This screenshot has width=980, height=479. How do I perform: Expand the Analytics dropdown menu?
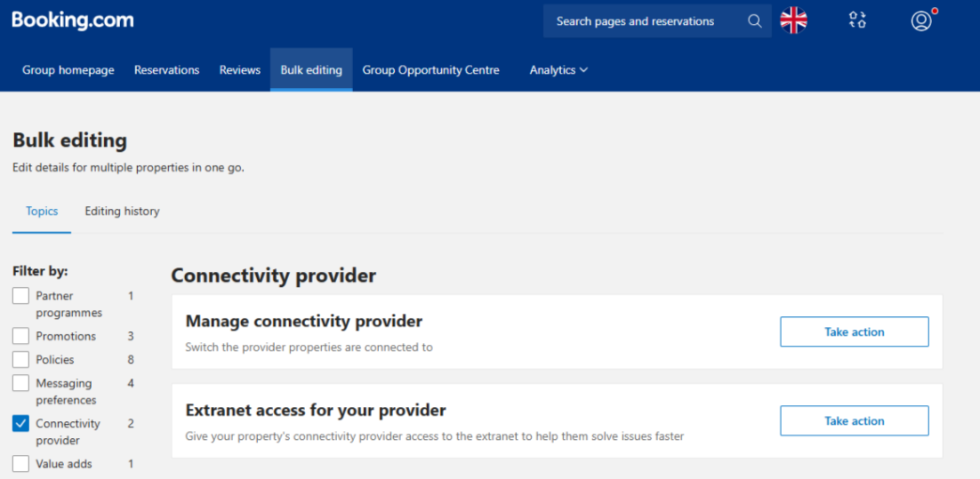(x=558, y=70)
